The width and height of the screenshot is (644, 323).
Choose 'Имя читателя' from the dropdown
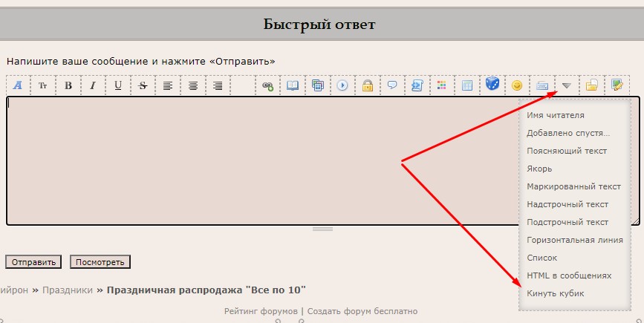tap(556, 115)
